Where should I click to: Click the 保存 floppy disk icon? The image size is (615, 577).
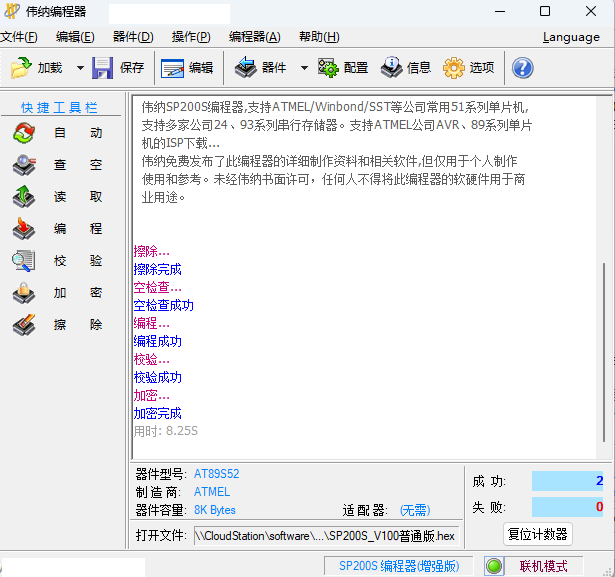point(102,68)
